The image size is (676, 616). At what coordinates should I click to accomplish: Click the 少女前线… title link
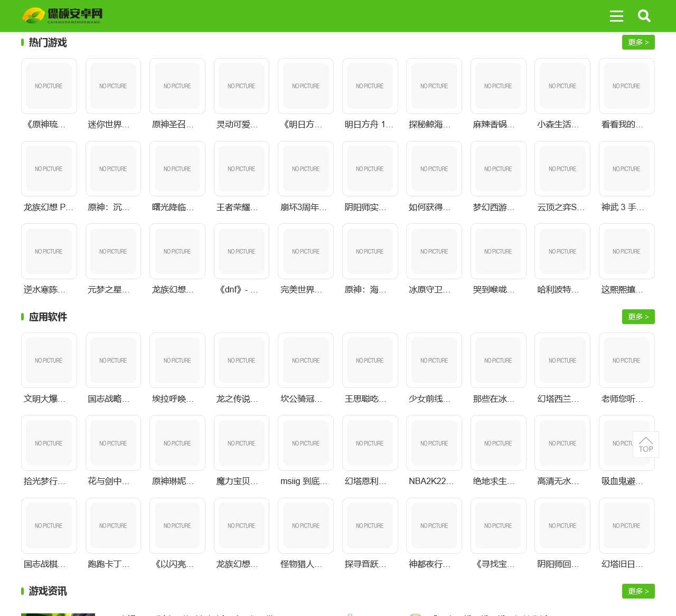pos(430,399)
